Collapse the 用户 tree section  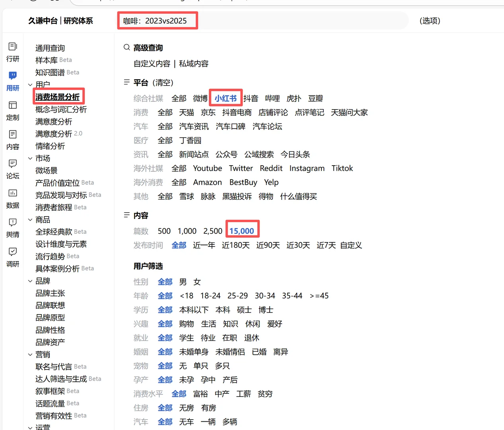pyautogui.click(x=30, y=85)
